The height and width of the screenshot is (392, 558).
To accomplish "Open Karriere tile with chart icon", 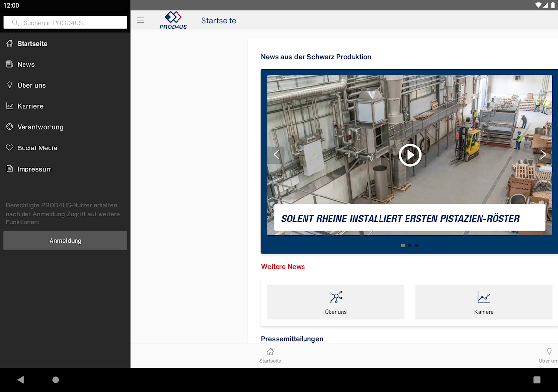I will [x=483, y=302].
